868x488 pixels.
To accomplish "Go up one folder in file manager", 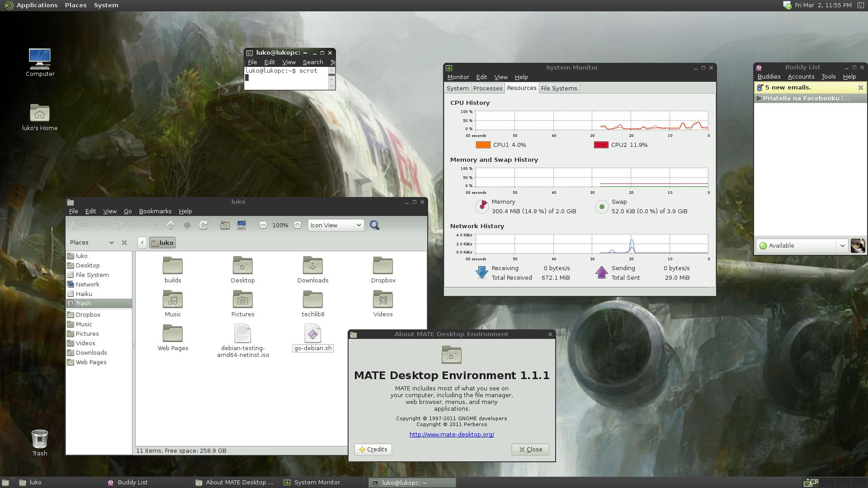I will (170, 225).
